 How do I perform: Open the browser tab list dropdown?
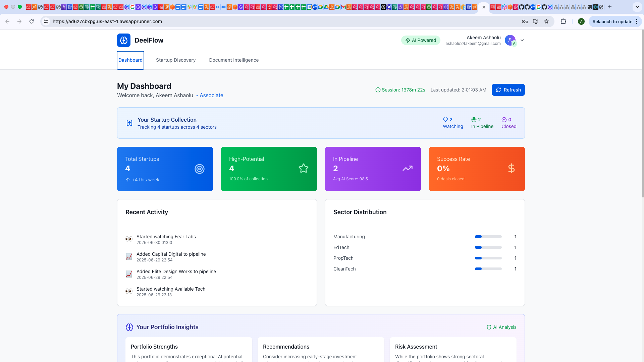637,7
